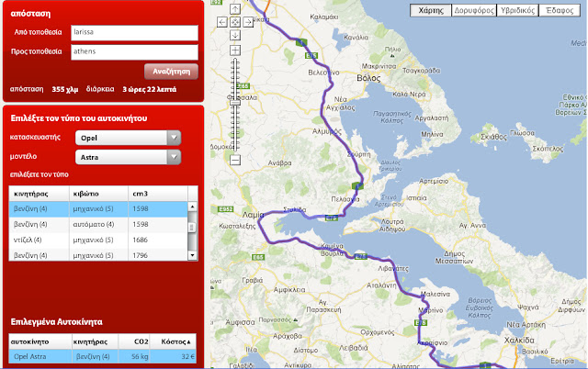
Task: Click the Σκιάθος island label on map
Action: click(494, 137)
